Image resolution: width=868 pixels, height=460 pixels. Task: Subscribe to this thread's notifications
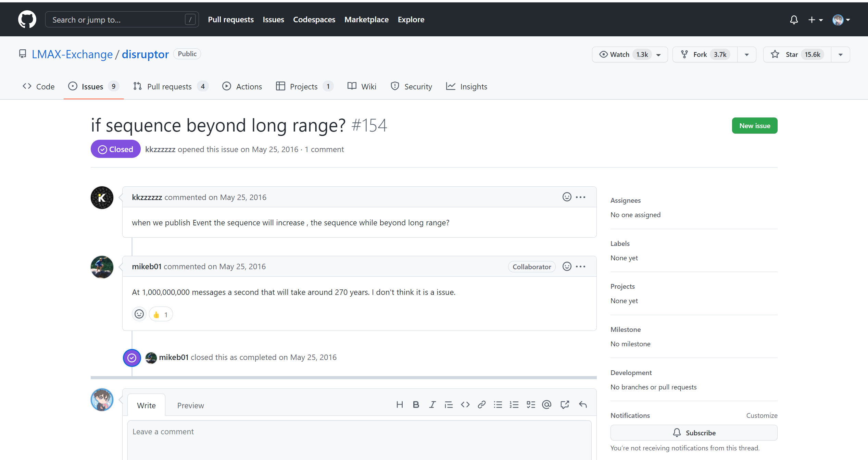point(694,433)
